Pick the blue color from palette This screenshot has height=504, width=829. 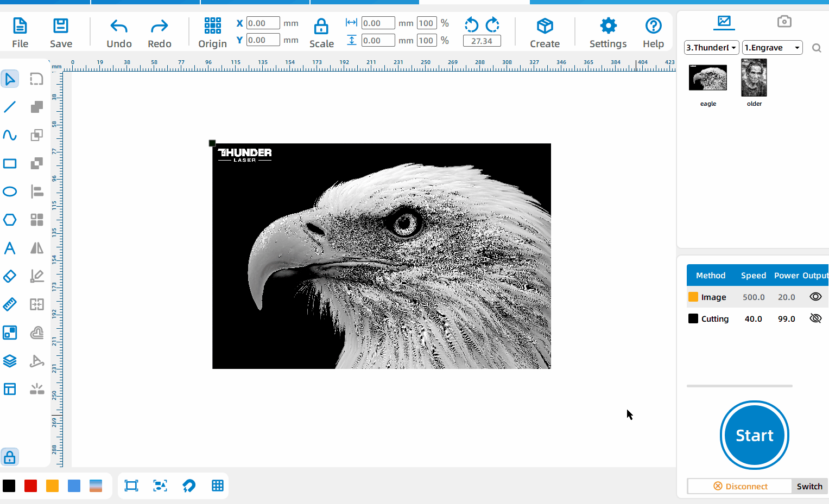(74, 486)
